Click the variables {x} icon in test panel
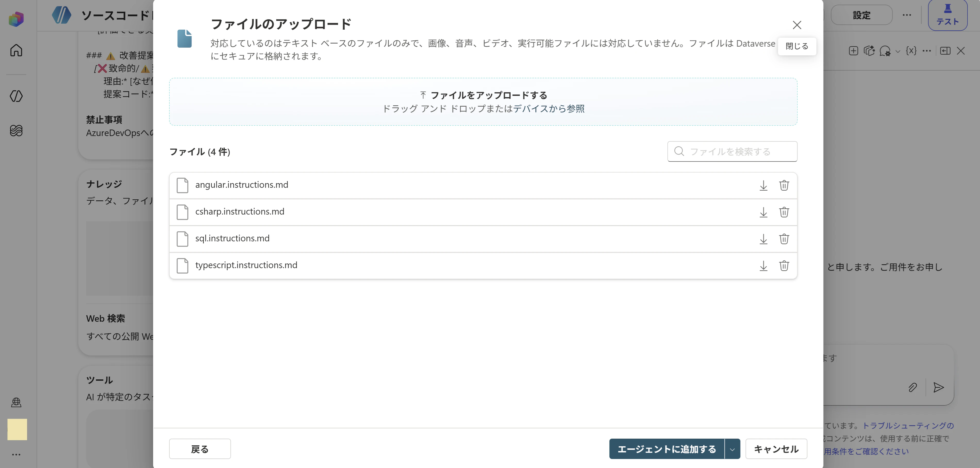Screen dimensions: 980x468 pyautogui.click(x=911, y=51)
